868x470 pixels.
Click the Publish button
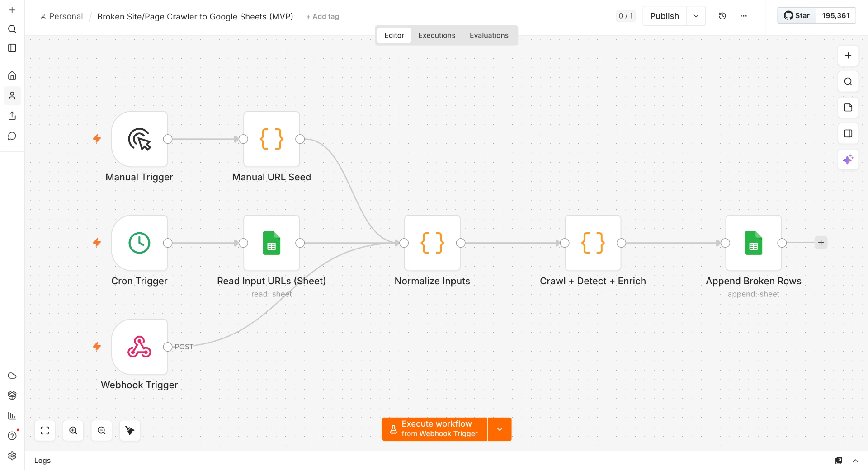click(665, 16)
